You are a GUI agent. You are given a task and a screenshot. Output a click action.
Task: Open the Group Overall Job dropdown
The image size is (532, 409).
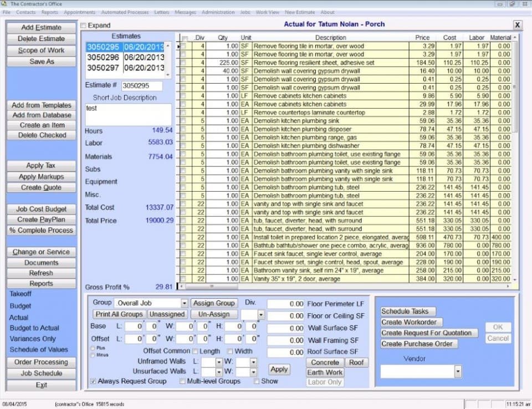[184, 303]
